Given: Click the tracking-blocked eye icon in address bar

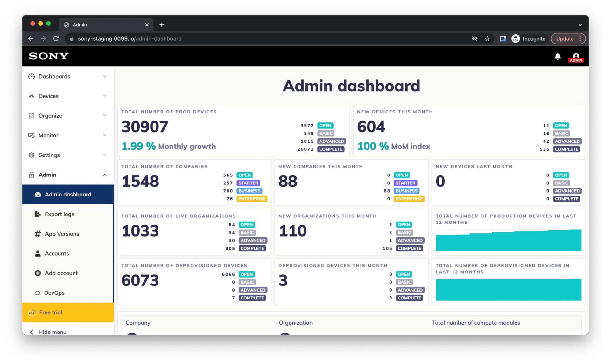Looking at the screenshot, I should coord(474,39).
